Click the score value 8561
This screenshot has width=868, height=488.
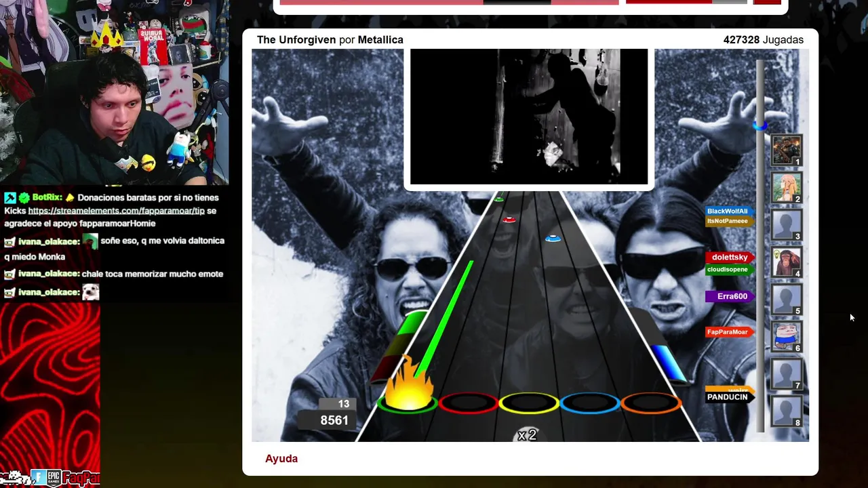pos(334,420)
